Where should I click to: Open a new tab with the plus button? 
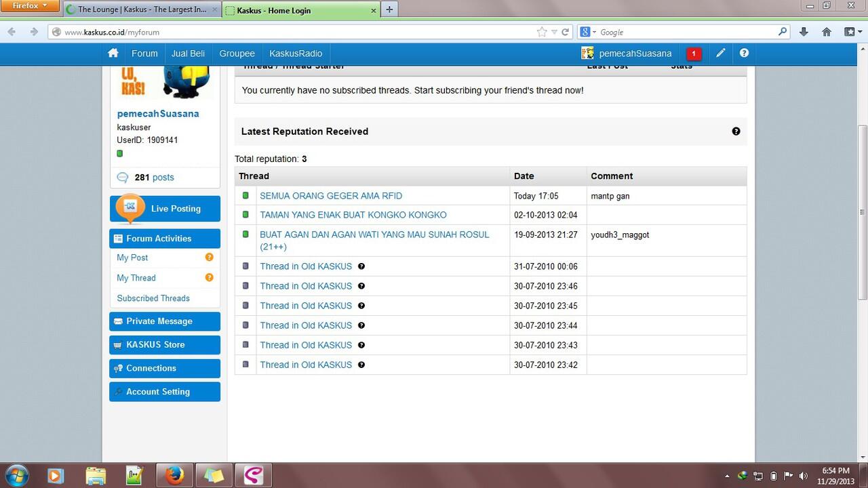click(389, 9)
